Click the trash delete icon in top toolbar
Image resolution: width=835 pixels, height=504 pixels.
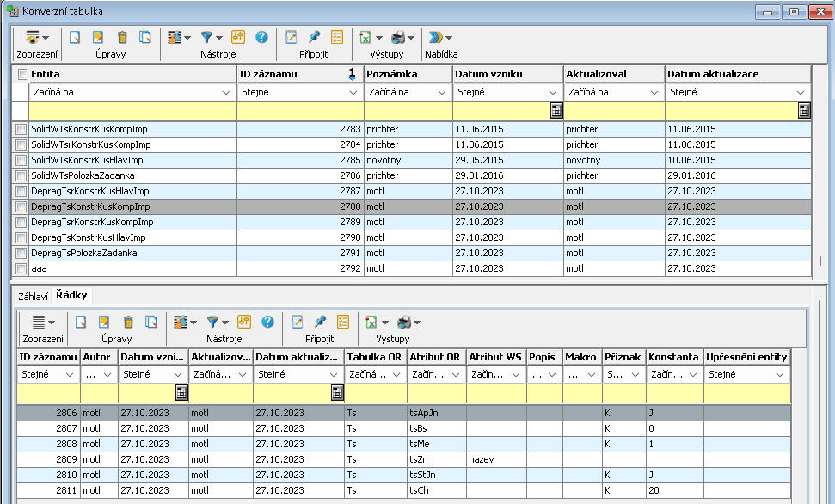(122, 38)
